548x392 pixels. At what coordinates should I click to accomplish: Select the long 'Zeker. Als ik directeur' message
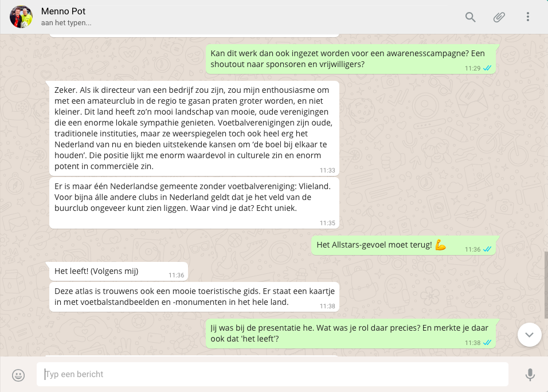[194, 128]
